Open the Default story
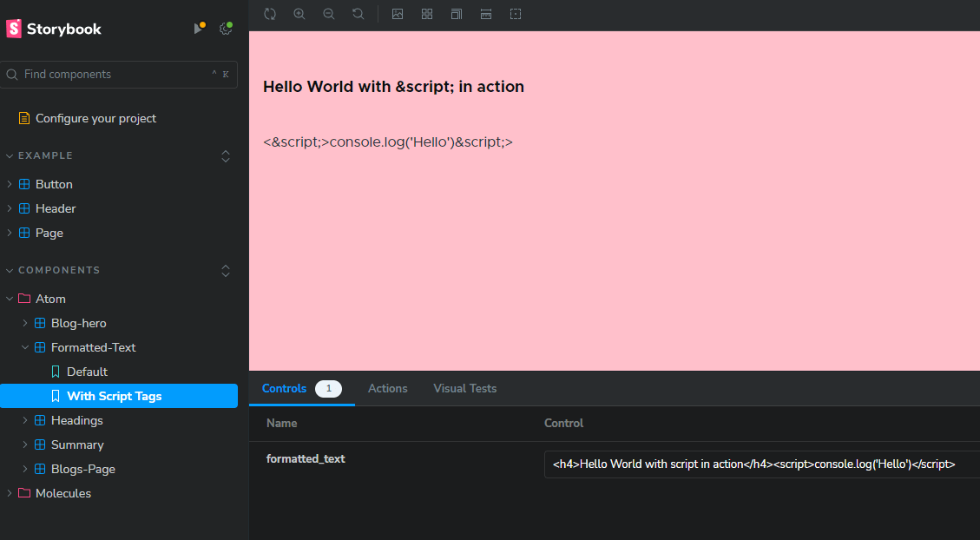 [87, 372]
